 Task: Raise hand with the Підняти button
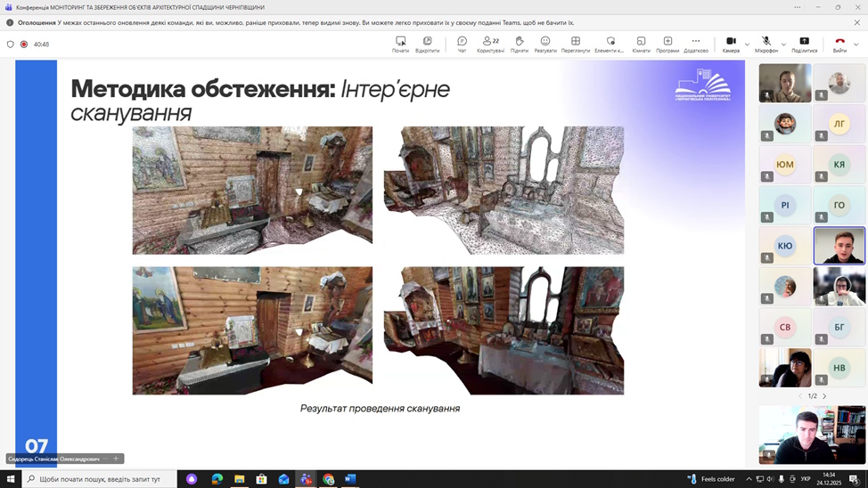[519, 44]
